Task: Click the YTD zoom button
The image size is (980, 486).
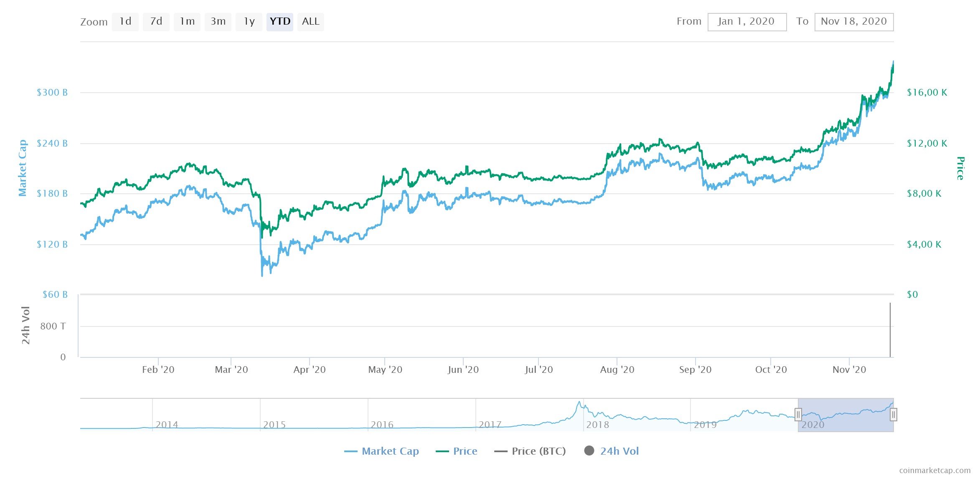Action: pos(280,22)
